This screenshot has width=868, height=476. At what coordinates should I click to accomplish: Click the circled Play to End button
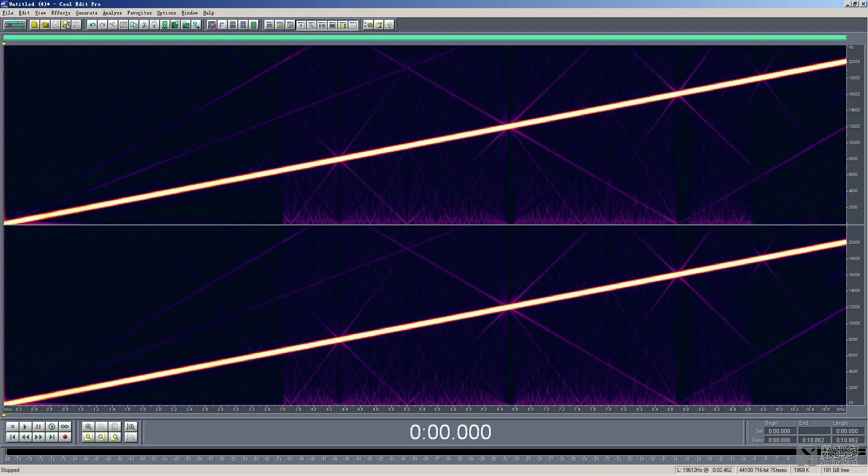[52, 426]
